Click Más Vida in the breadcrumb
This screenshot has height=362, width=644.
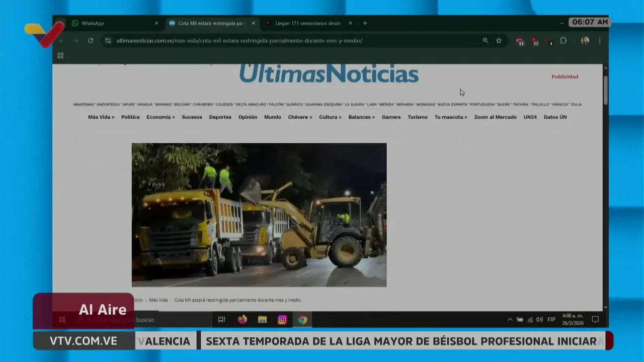tap(158, 300)
